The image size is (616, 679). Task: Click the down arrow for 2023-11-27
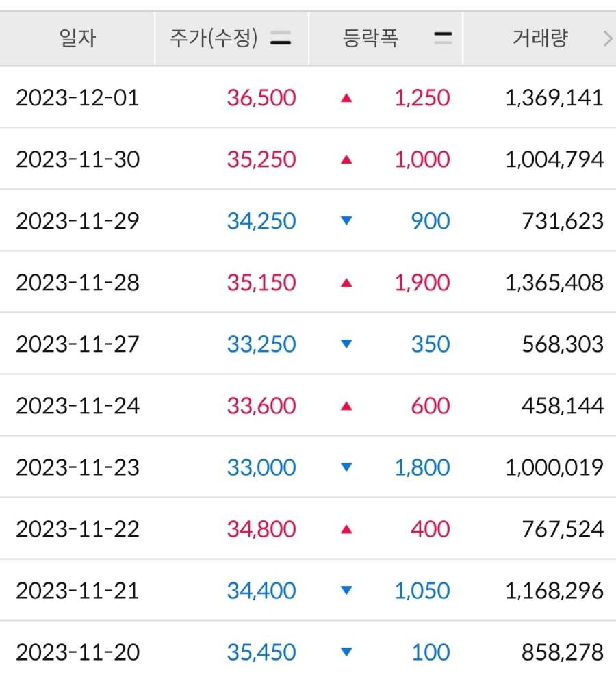[346, 344]
